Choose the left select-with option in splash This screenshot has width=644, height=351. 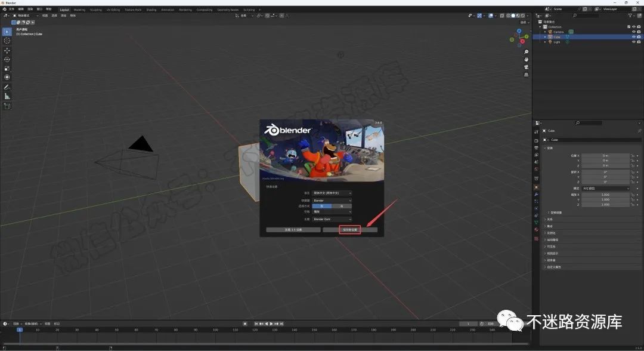[x=322, y=206]
